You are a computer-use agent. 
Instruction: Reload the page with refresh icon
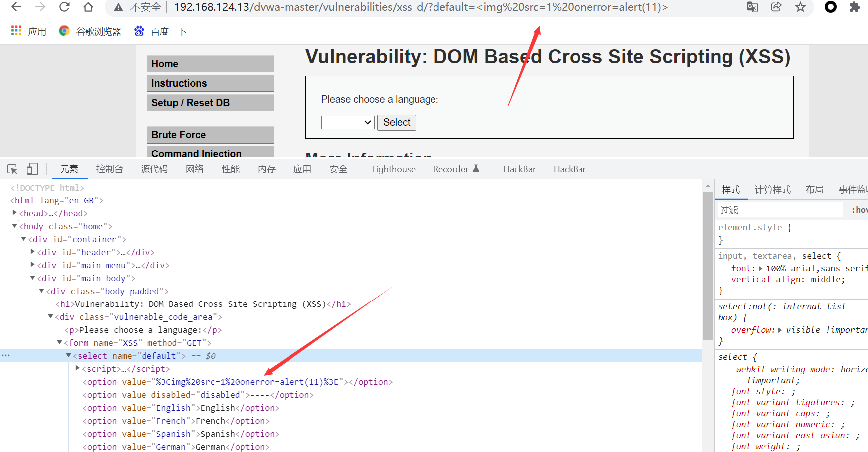coord(64,7)
